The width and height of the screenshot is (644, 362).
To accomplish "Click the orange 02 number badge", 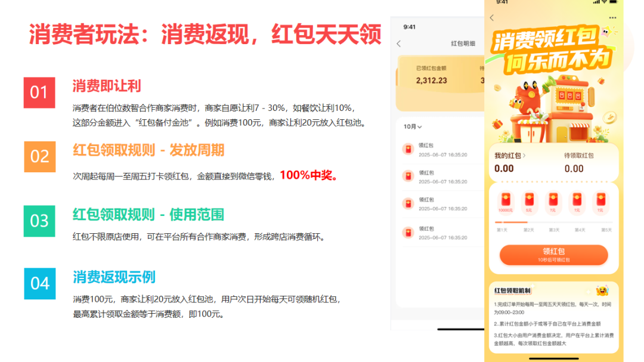I will [39, 157].
